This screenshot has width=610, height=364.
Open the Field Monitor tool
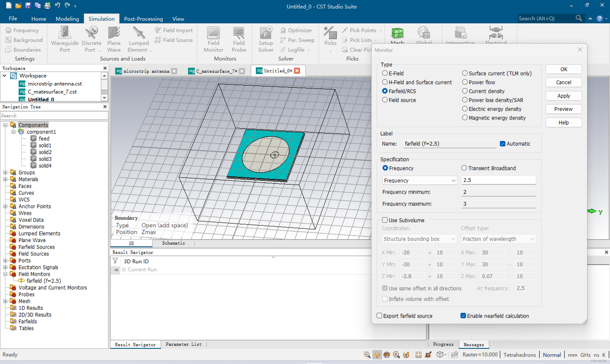(x=213, y=33)
